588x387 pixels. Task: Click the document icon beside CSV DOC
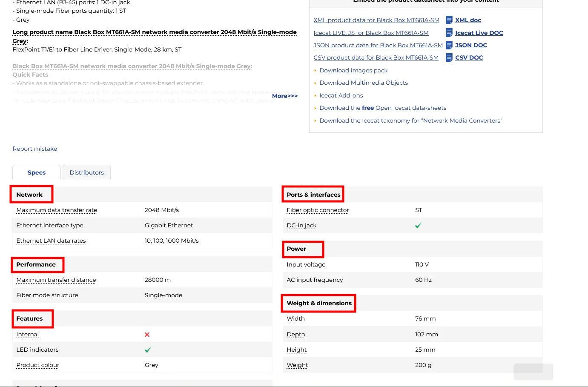click(x=449, y=57)
